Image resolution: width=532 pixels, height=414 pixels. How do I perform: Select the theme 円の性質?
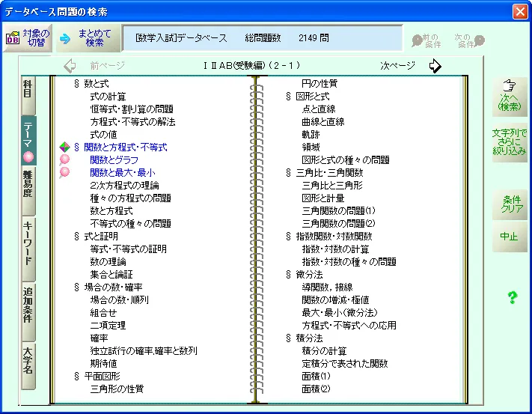coord(319,84)
